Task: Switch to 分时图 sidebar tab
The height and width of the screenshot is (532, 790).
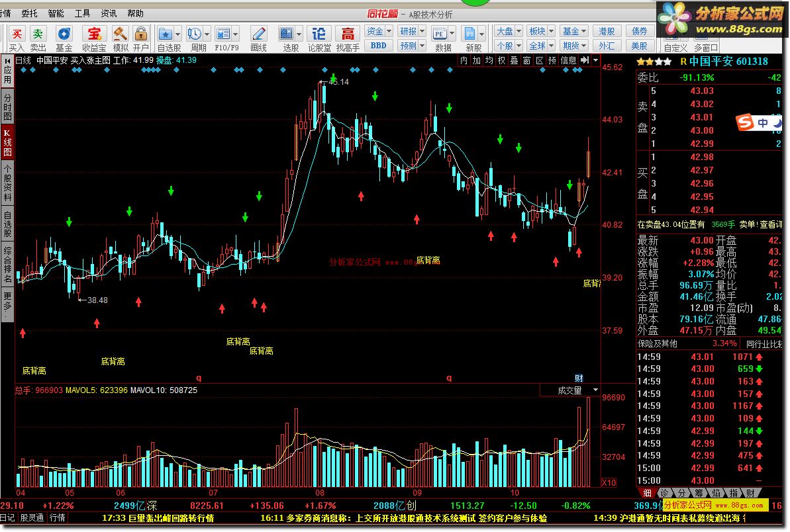Action: (x=7, y=106)
